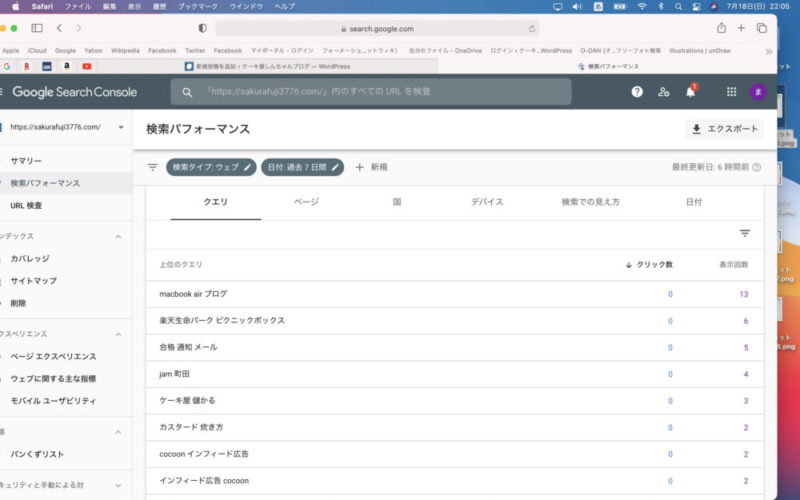The width and height of the screenshot is (800, 500).
Task: Open the Amazon favorite icon
Action: pyautogui.click(x=66, y=66)
